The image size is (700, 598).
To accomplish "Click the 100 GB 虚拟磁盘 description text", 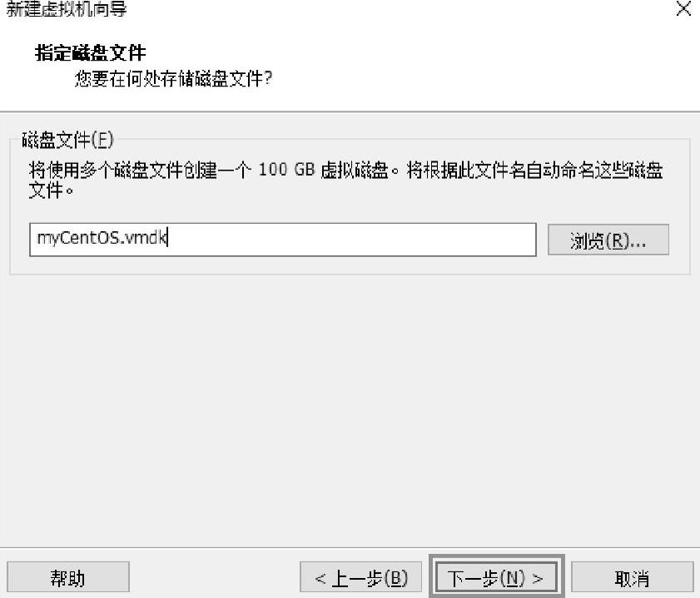I will 324,170.
